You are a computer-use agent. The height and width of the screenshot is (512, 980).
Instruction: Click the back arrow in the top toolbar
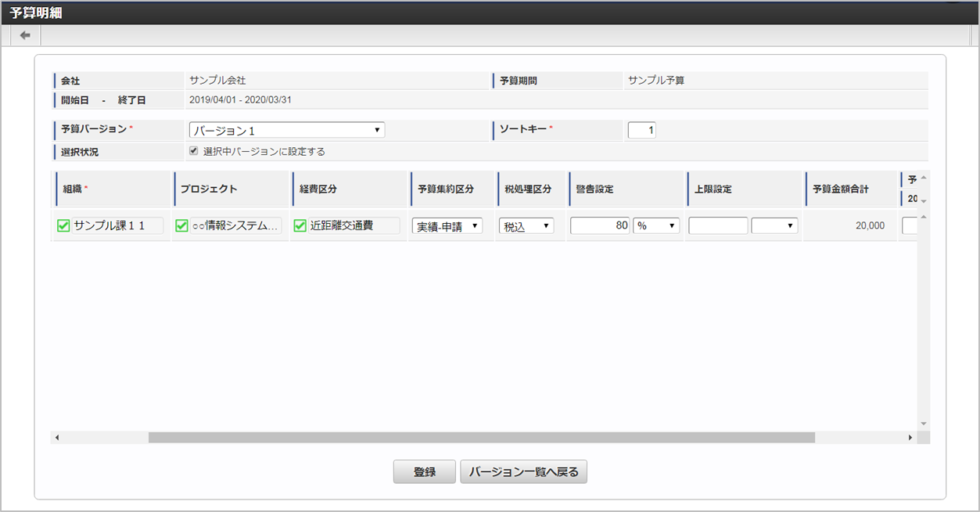click(x=23, y=34)
